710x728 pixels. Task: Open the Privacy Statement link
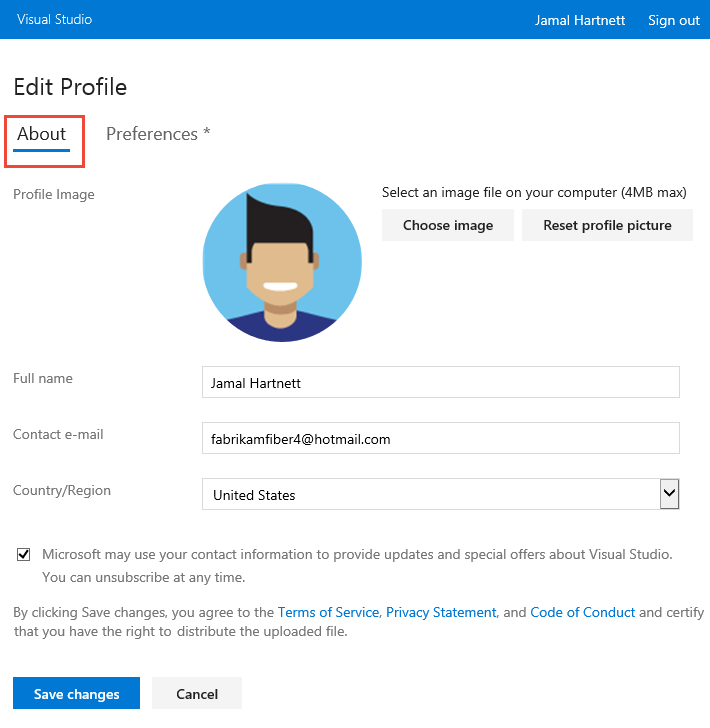coord(441,612)
